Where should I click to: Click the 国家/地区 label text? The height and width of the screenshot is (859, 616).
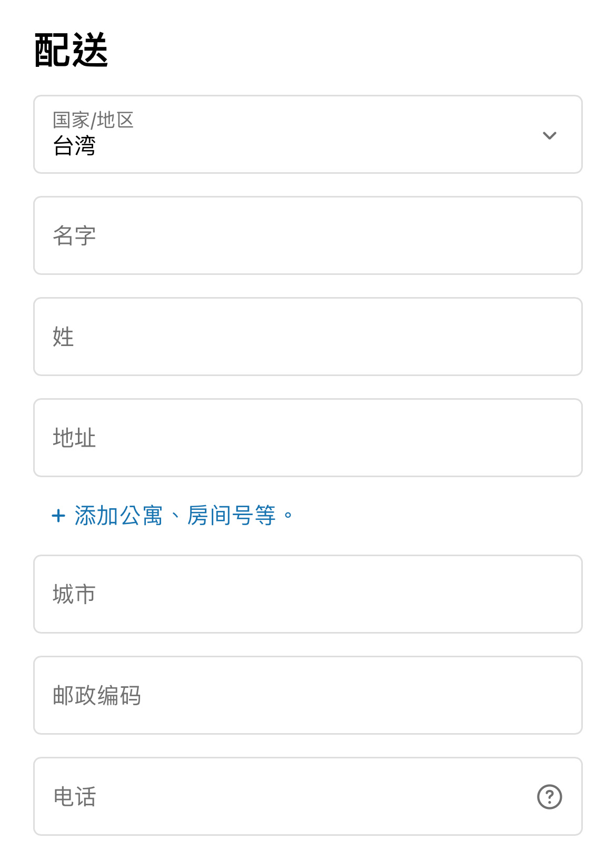tap(93, 120)
